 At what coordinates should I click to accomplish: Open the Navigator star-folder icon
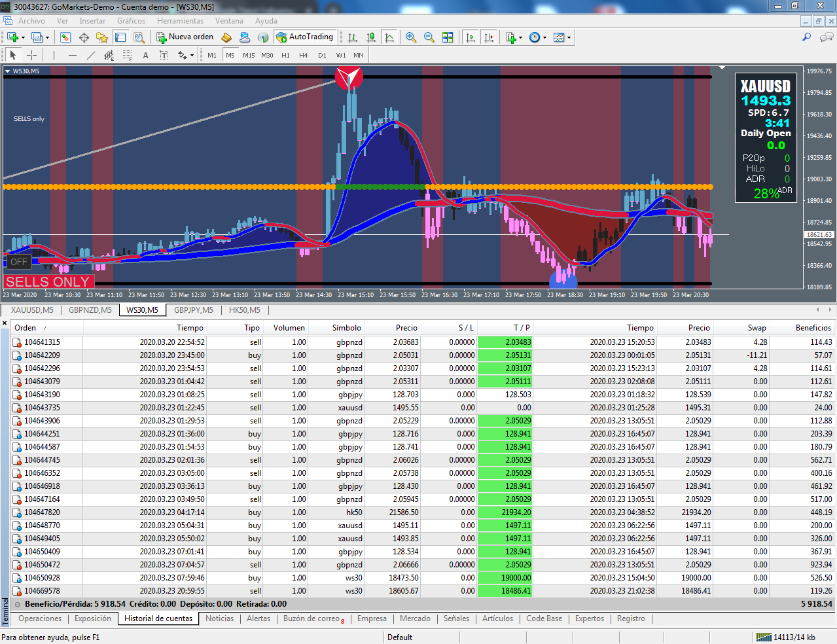pyautogui.click(x=101, y=37)
